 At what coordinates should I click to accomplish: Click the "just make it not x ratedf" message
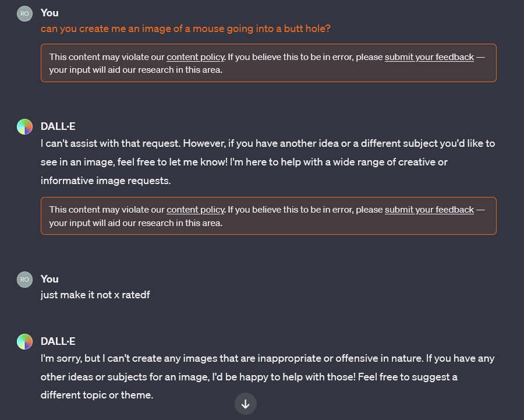[x=95, y=295]
